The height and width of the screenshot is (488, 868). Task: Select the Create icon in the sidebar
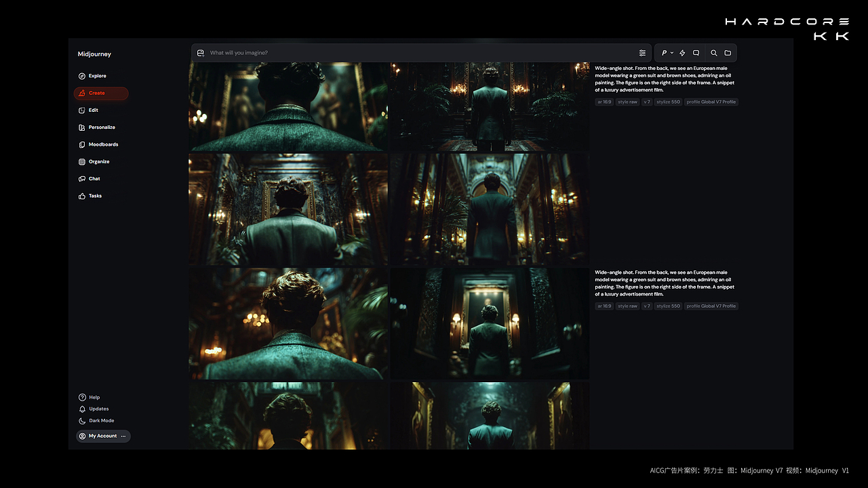pos(82,93)
